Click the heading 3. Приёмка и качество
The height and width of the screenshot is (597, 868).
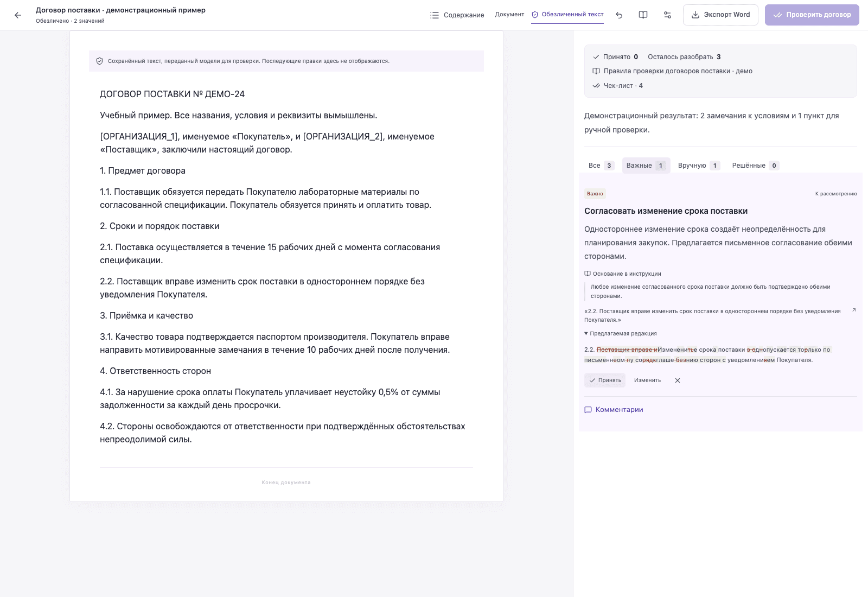146,316
